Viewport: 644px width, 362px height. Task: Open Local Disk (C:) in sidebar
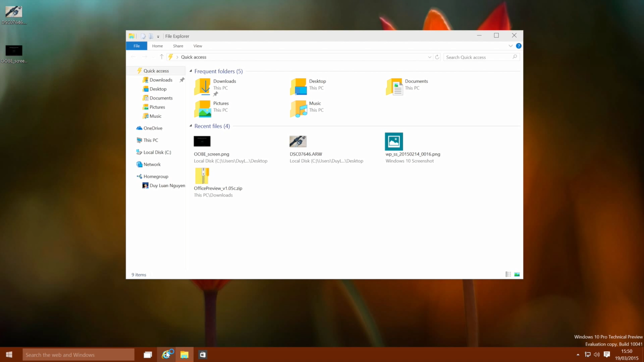pyautogui.click(x=157, y=152)
